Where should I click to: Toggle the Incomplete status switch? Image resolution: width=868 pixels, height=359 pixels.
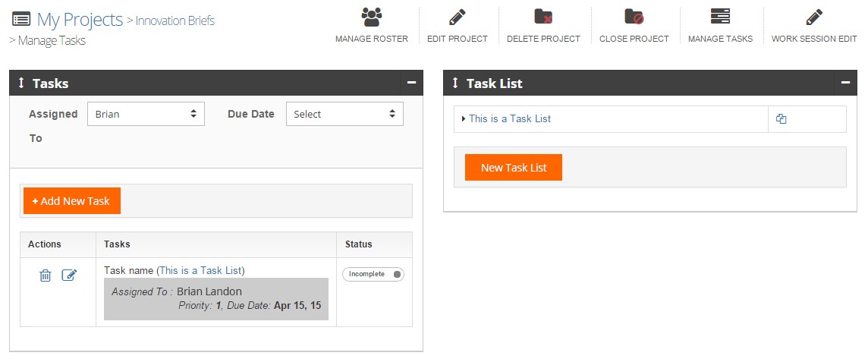point(373,274)
